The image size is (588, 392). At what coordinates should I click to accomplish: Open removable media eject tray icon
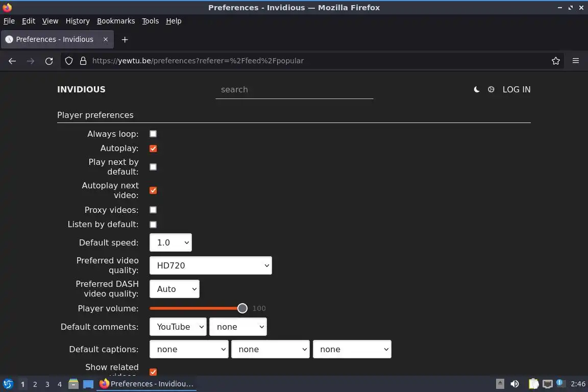tap(500, 384)
